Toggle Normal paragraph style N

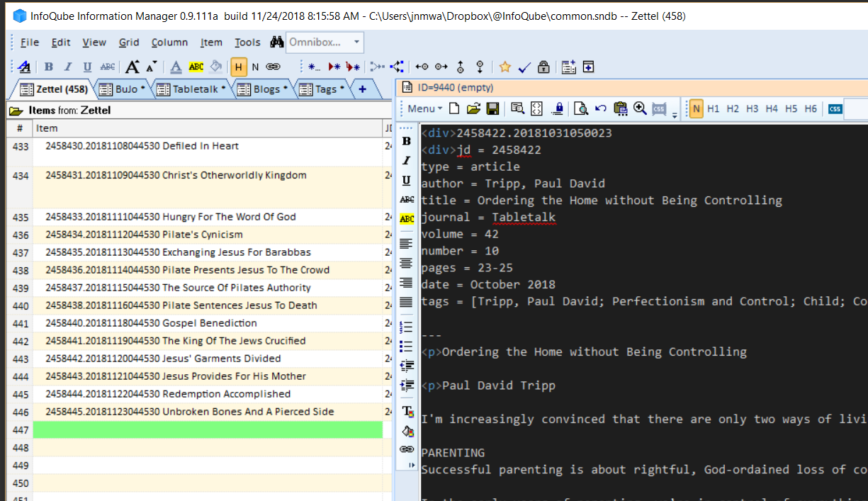click(x=697, y=108)
